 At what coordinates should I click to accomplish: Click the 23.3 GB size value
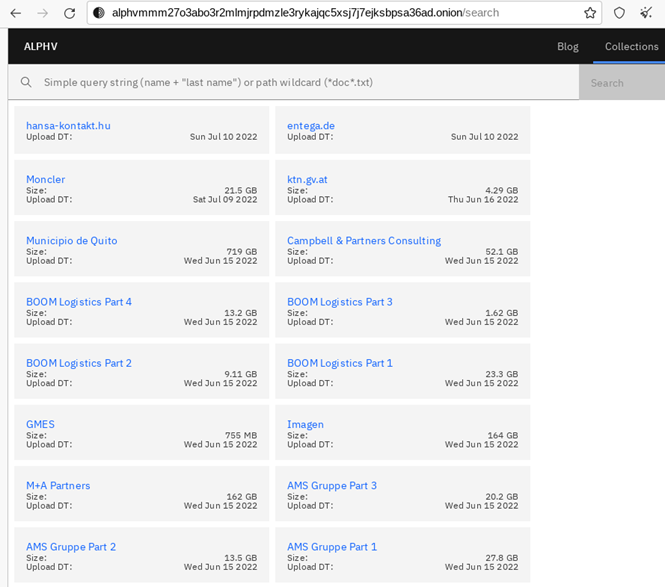click(501, 374)
